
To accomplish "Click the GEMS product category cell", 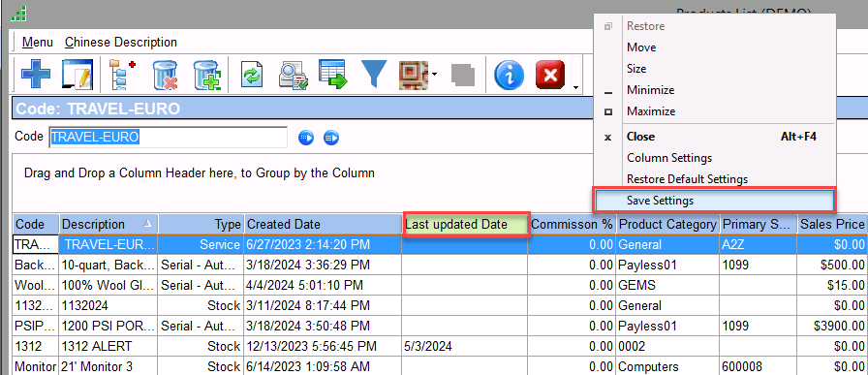I will click(667, 285).
